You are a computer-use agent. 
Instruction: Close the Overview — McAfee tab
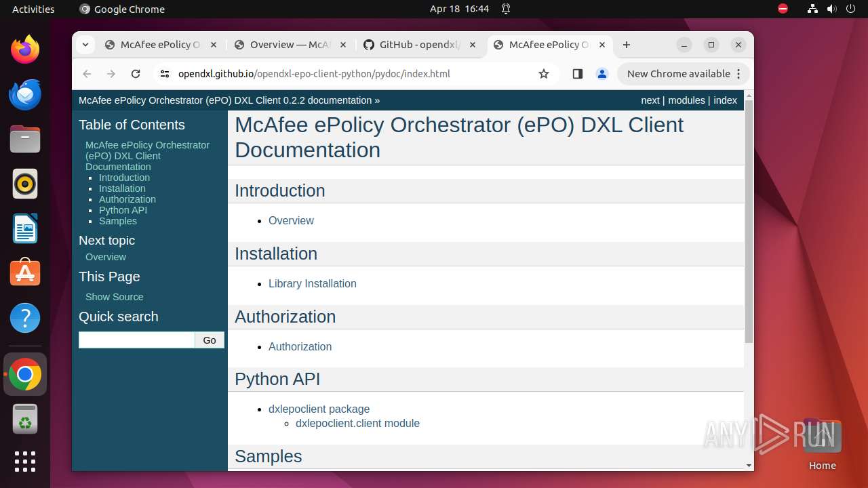pos(342,45)
